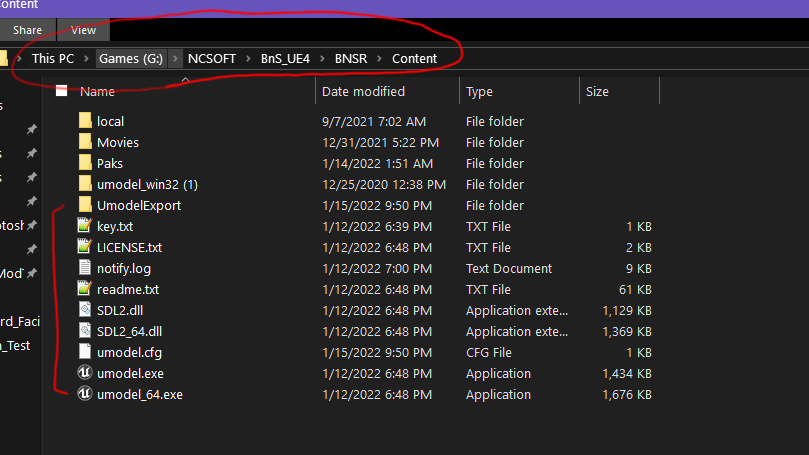
Task: Expand the chevron after BNSR
Action: tap(380, 58)
